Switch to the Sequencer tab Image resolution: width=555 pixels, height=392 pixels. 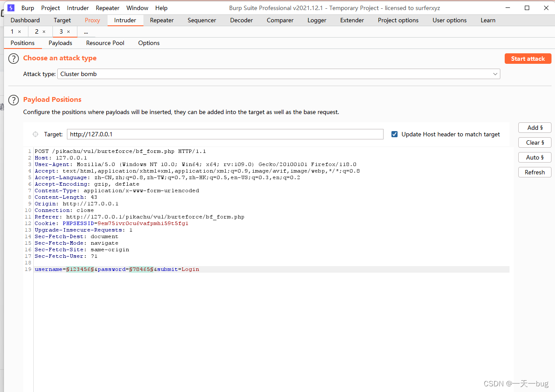coord(202,20)
